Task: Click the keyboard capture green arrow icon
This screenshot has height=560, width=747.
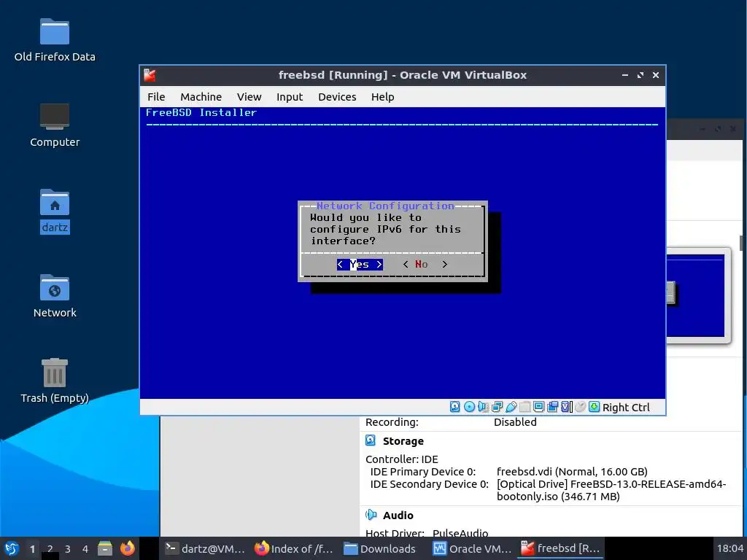Action: 594,407
